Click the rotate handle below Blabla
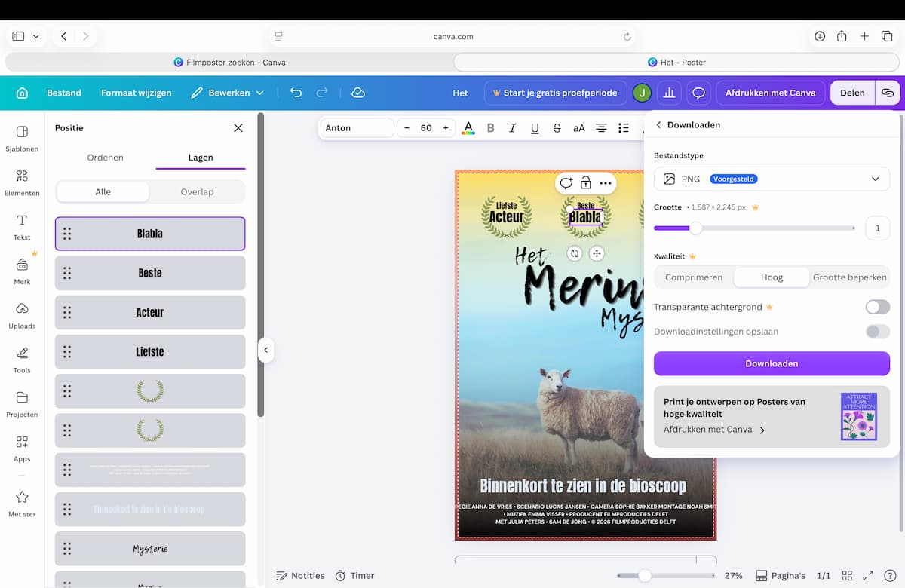The height and width of the screenshot is (588, 905). coord(575,253)
